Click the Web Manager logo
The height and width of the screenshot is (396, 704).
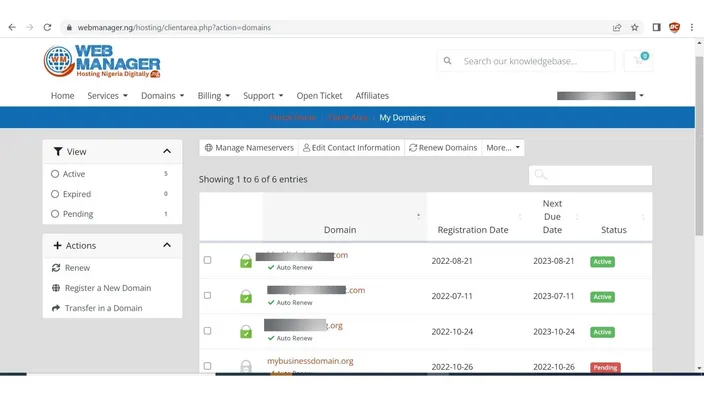[102, 62]
